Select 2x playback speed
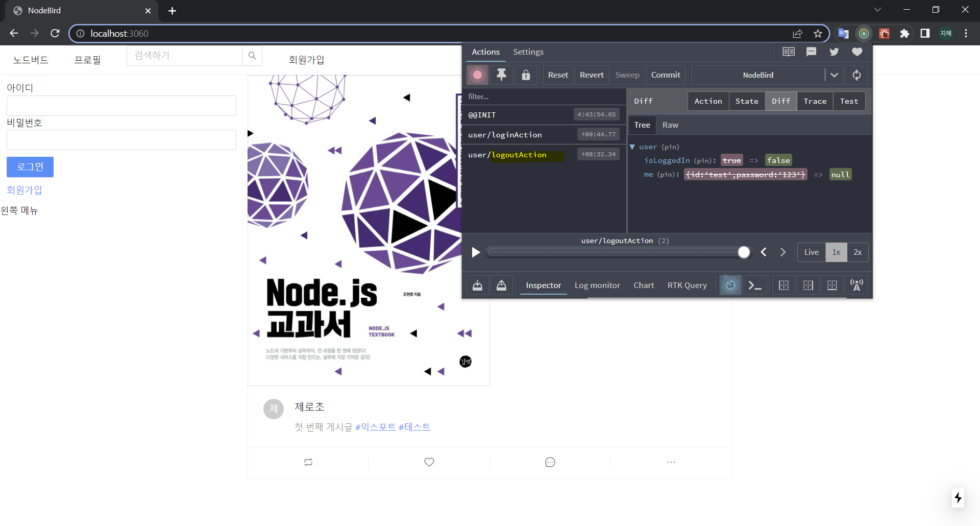 857,252
